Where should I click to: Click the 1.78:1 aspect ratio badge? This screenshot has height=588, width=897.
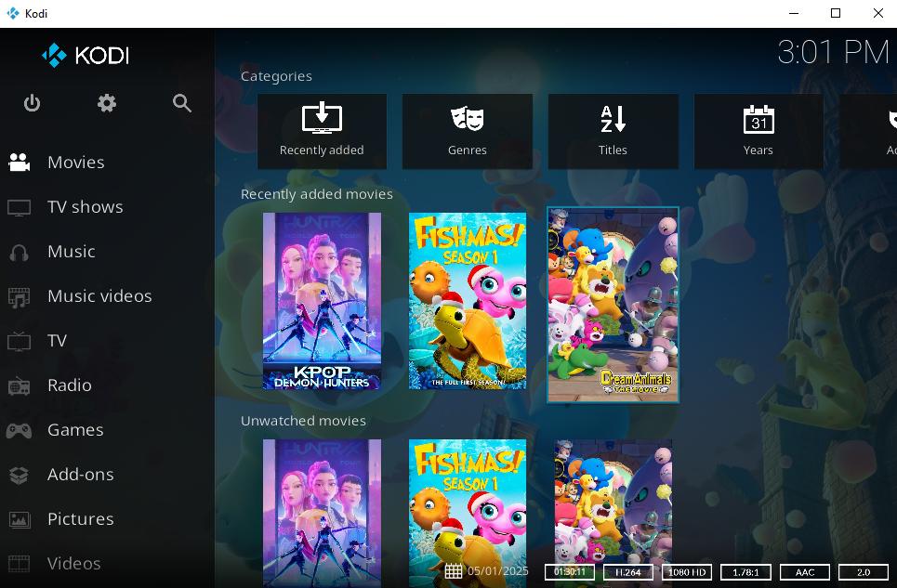745,572
